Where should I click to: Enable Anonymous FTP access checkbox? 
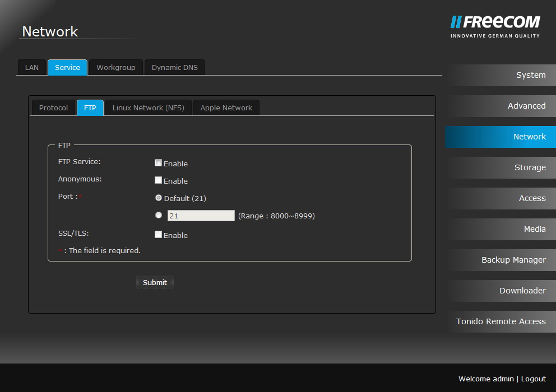coord(158,180)
